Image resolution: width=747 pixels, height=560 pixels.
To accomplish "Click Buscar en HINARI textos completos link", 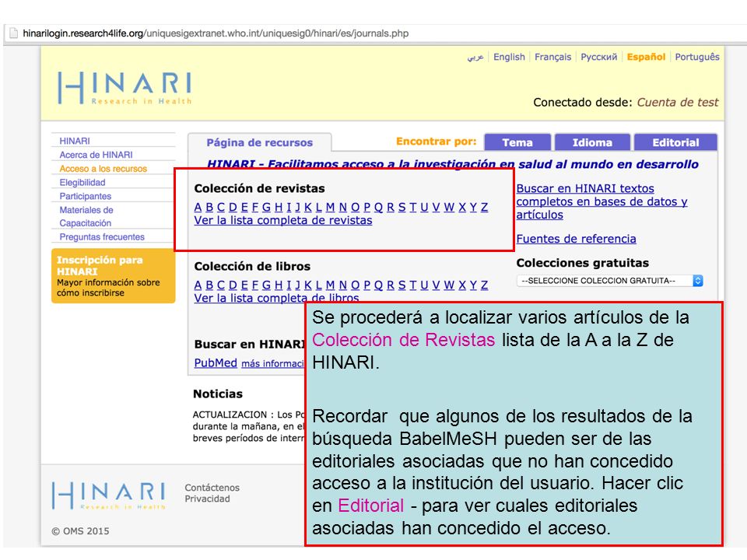I will point(601,201).
